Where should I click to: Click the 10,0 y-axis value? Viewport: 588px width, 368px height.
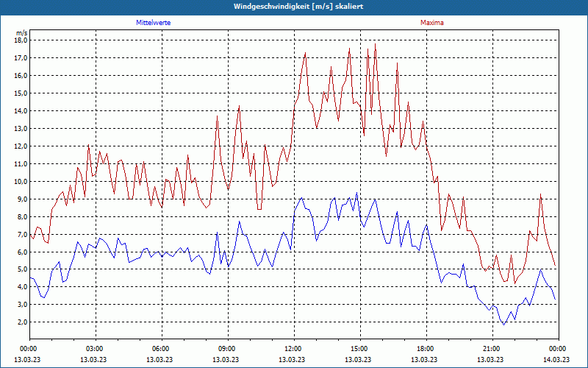pyautogui.click(x=21, y=181)
